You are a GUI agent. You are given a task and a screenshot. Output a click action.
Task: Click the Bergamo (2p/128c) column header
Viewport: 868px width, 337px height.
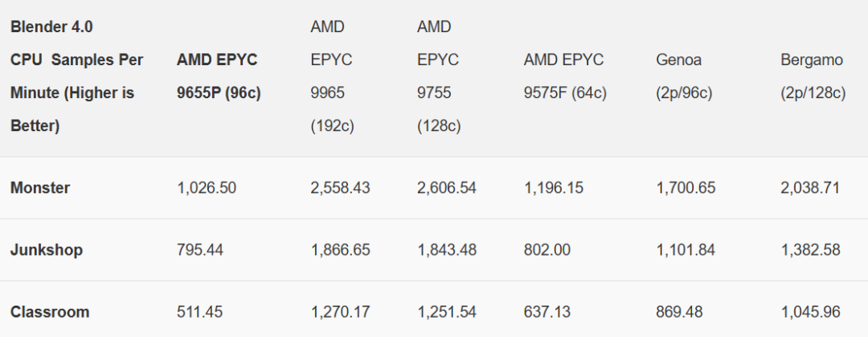click(x=813, y=76)
